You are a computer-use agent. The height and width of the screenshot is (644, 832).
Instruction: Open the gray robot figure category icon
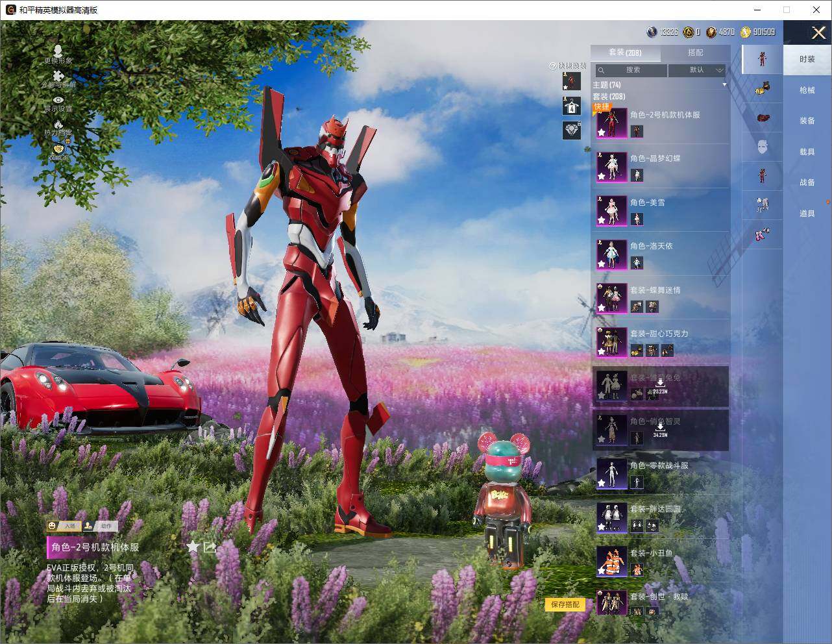click(x=763, y=205)
